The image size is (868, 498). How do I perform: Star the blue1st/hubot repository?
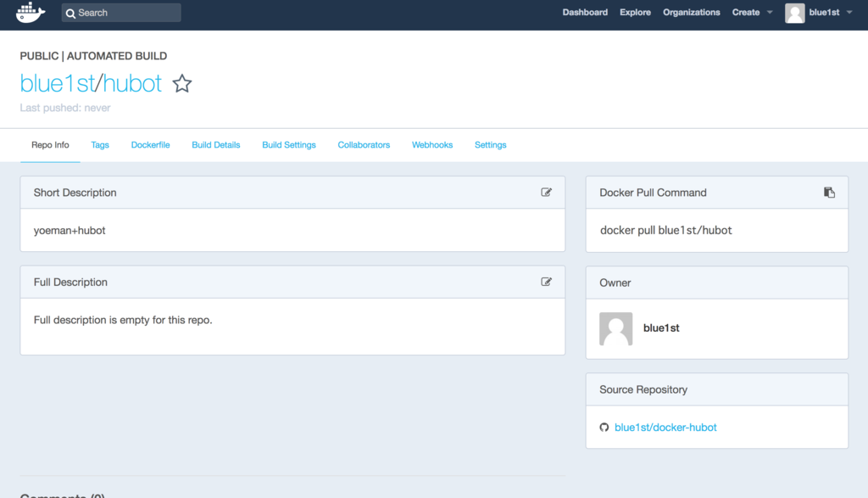click(182, 84)
